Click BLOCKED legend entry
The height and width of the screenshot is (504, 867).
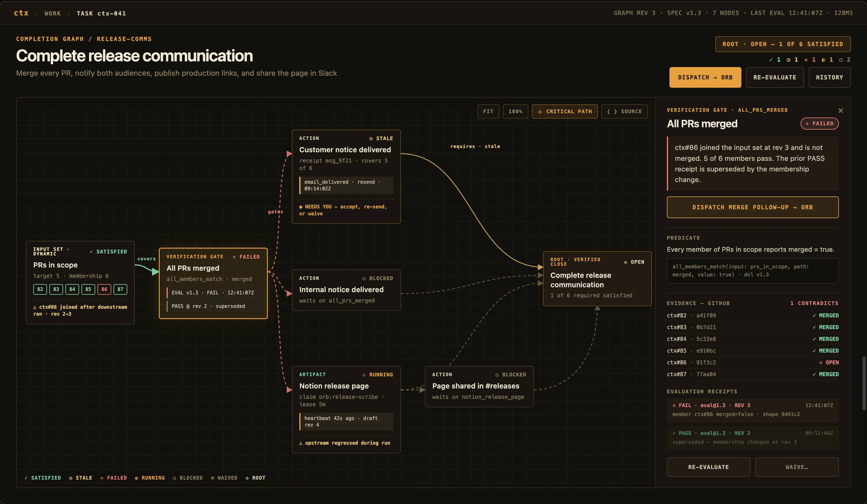pos(188,478)
